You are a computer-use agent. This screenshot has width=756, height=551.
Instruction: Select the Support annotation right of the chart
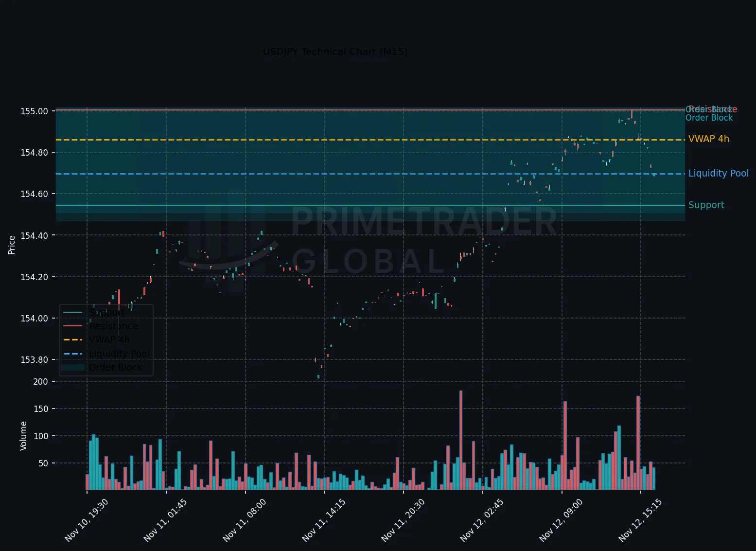point(706,205)
